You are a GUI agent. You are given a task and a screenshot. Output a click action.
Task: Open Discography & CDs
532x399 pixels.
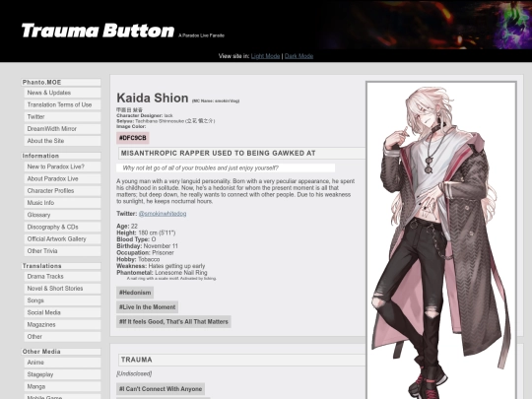click(x=62, y=227)
